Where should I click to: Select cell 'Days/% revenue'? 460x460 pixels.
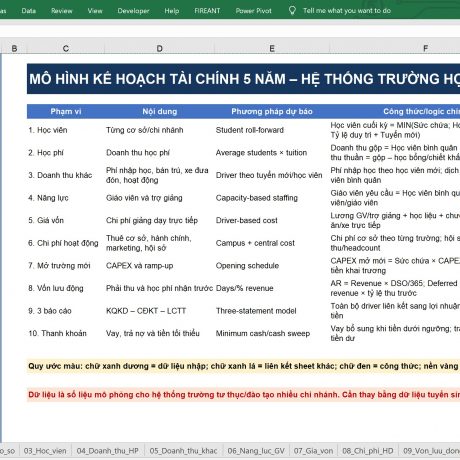(x=272, y=288)
